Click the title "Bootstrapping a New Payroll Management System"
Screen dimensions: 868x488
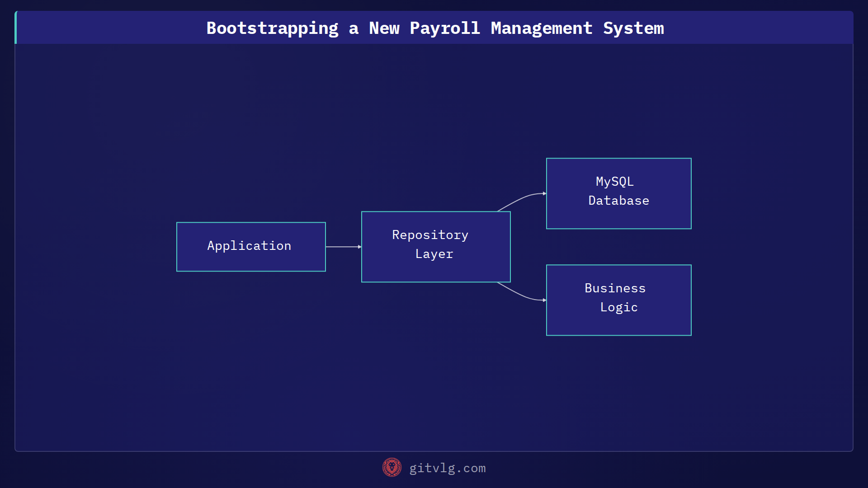pos(435,28)
